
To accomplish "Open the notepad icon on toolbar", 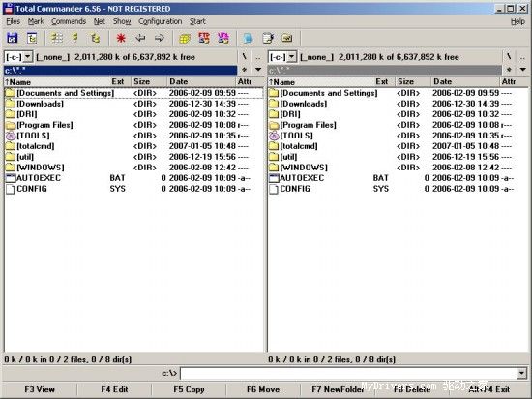I will 268,38.
